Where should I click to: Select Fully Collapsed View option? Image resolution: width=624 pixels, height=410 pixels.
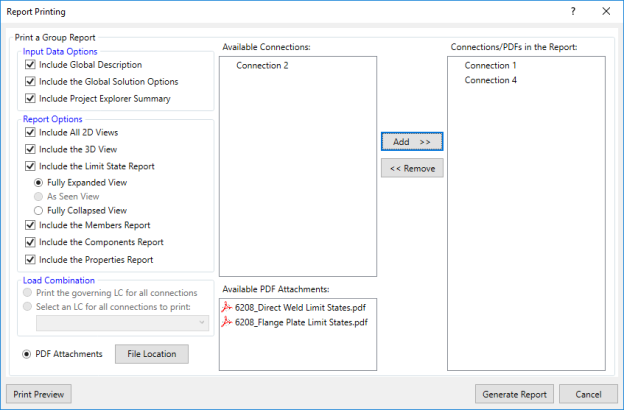tap(39, 211)
